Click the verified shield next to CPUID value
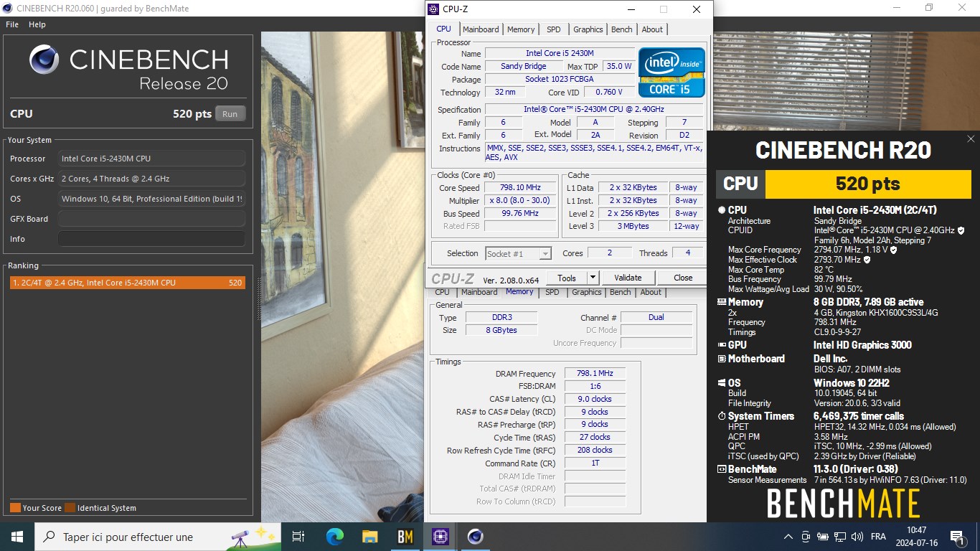 (x=961, y=230)
